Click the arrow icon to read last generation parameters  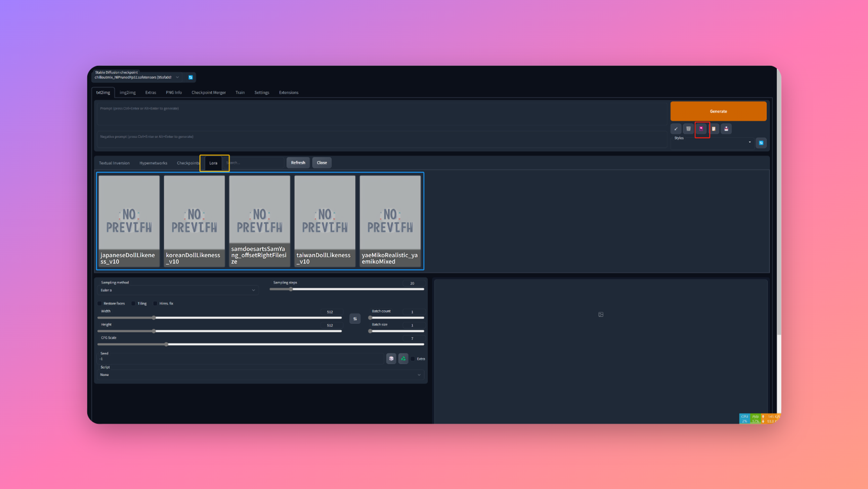coord(676,129)
